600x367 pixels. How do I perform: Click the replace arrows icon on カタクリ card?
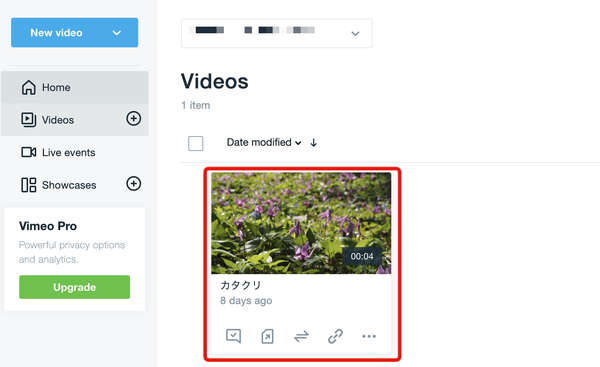(x=302, y=336)
